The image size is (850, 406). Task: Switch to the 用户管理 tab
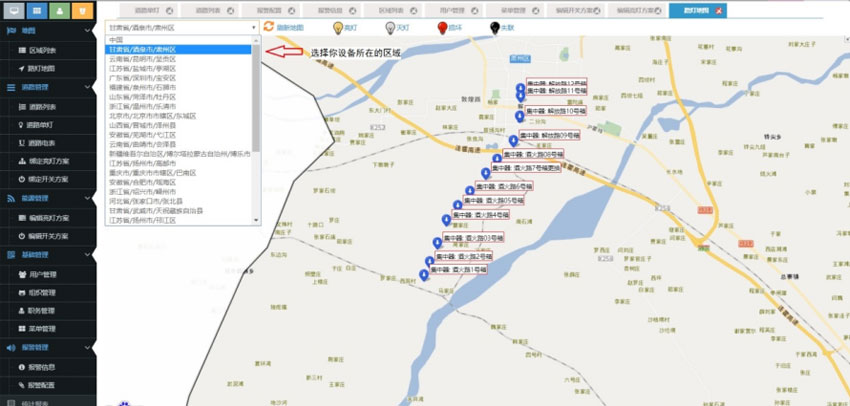(447, 10)
